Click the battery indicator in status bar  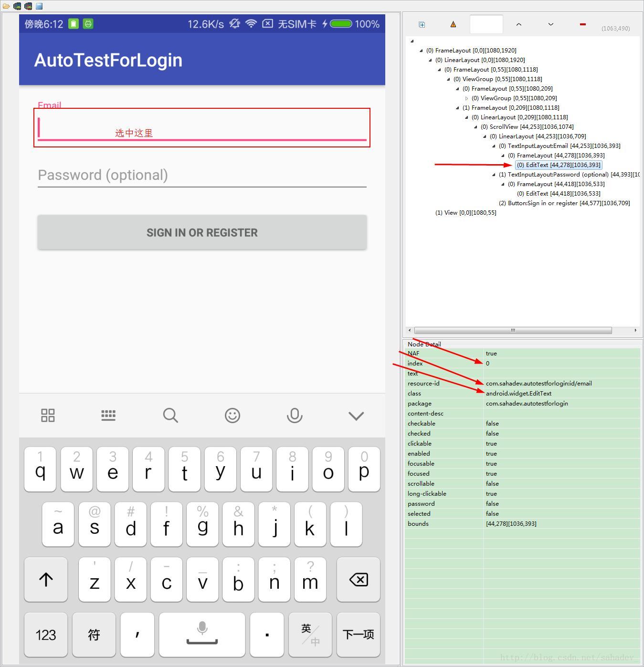click(341, 23)
